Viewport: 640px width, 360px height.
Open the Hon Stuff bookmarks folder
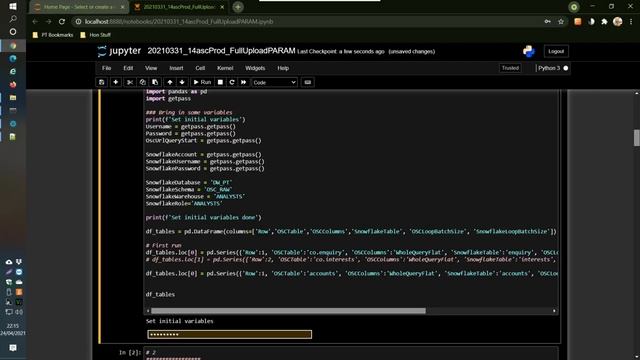tap(96, 35)
